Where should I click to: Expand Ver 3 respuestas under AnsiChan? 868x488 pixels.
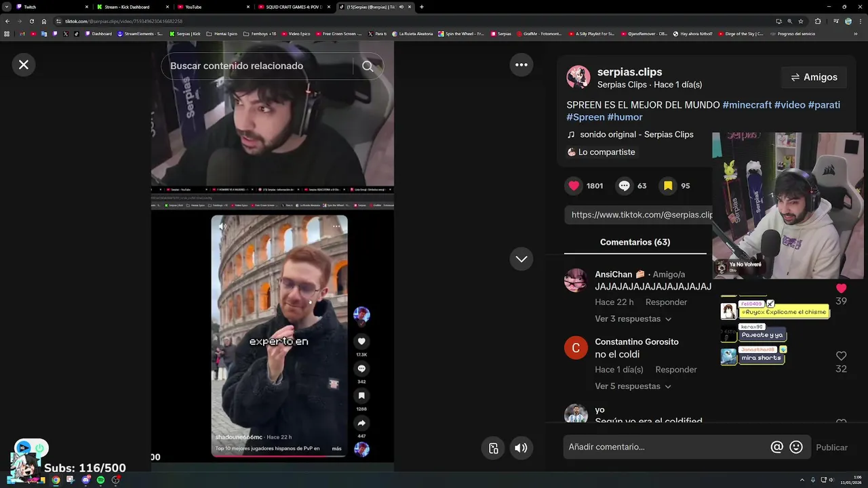coord(633,319)
